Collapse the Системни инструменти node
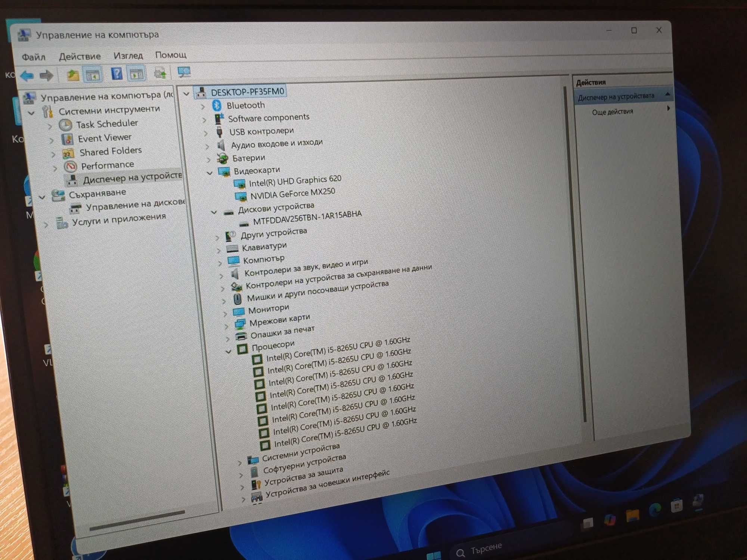747x560 pixels. point(31,113)
